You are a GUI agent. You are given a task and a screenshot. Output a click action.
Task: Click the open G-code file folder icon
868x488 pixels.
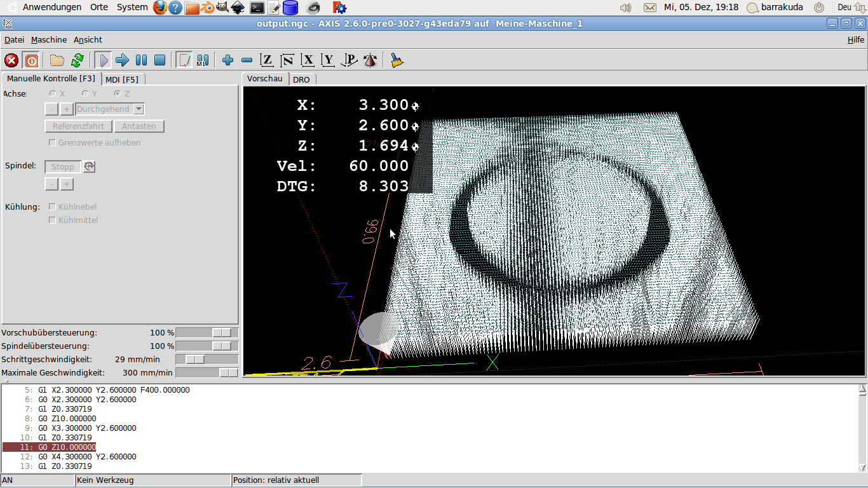coord(57,60)
